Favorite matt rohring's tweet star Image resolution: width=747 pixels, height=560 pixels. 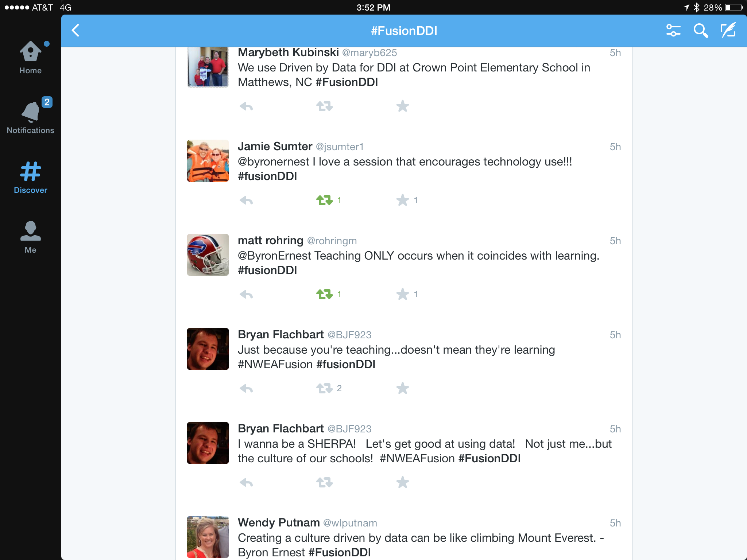(403, 294)
